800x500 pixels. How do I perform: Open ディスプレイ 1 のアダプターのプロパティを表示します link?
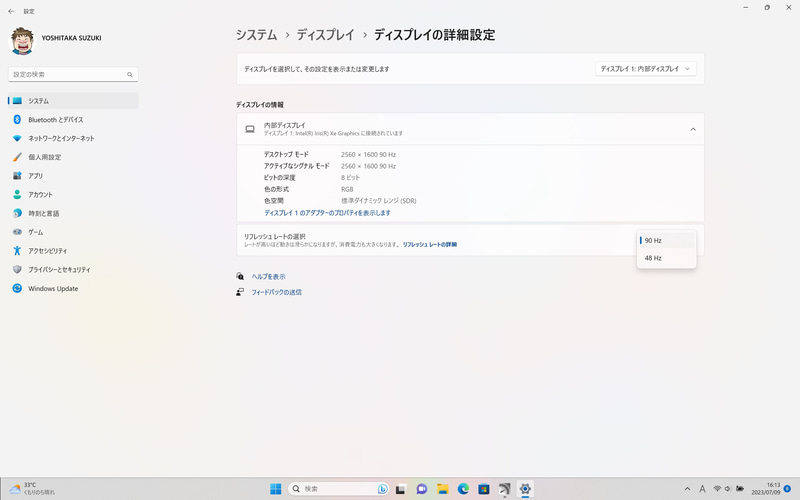[x=327, y=213]
